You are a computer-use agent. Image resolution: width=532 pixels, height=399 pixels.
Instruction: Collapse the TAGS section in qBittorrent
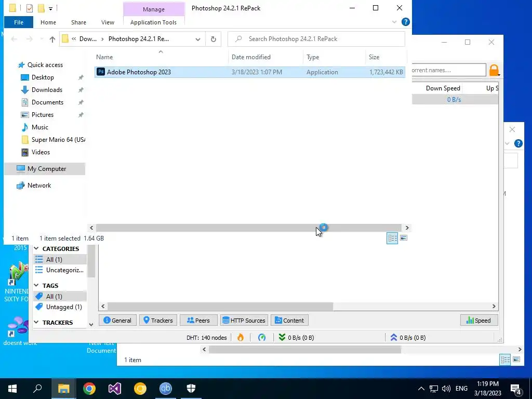[x=36, y=286]
